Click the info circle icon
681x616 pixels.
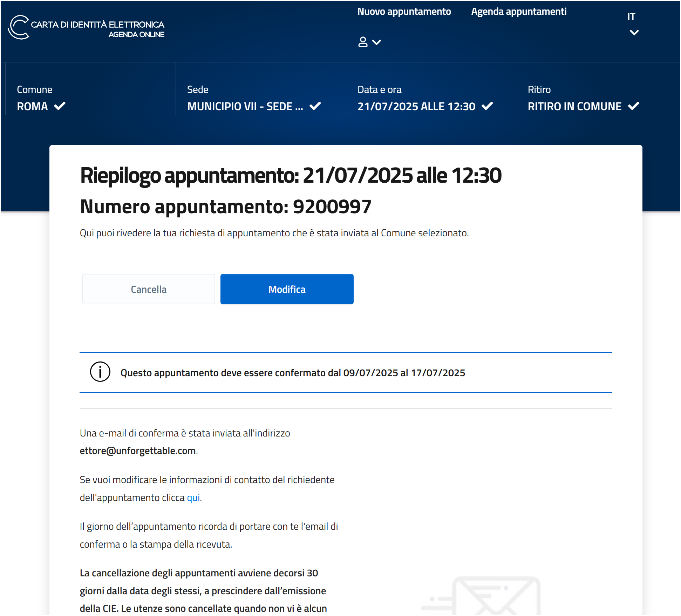pyautogui.click(x=100, y=372)
